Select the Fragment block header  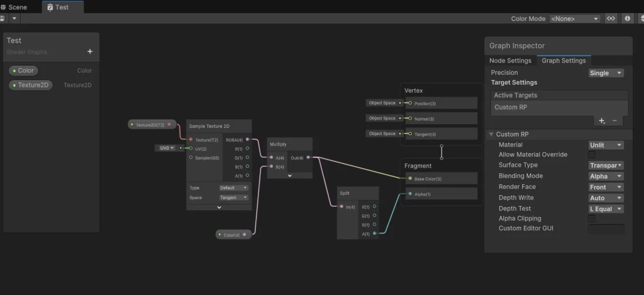[x=418, y=166]
